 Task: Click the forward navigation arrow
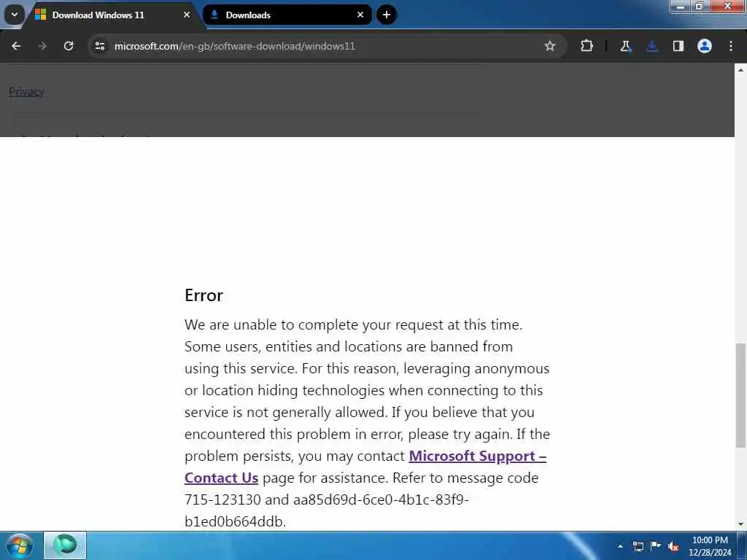click(42, 46)
